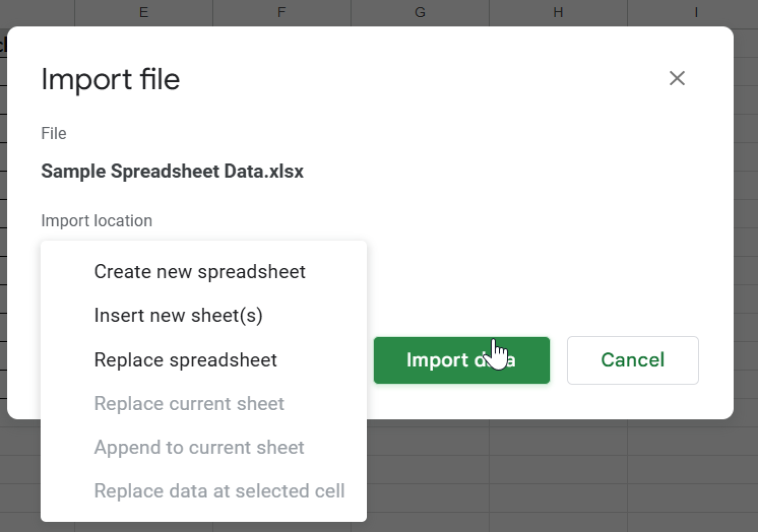The width and height of the screenshot is (758, 532).
Task: Click the disabled "Replace current sheet" option
Action: (x=189, y=403)
